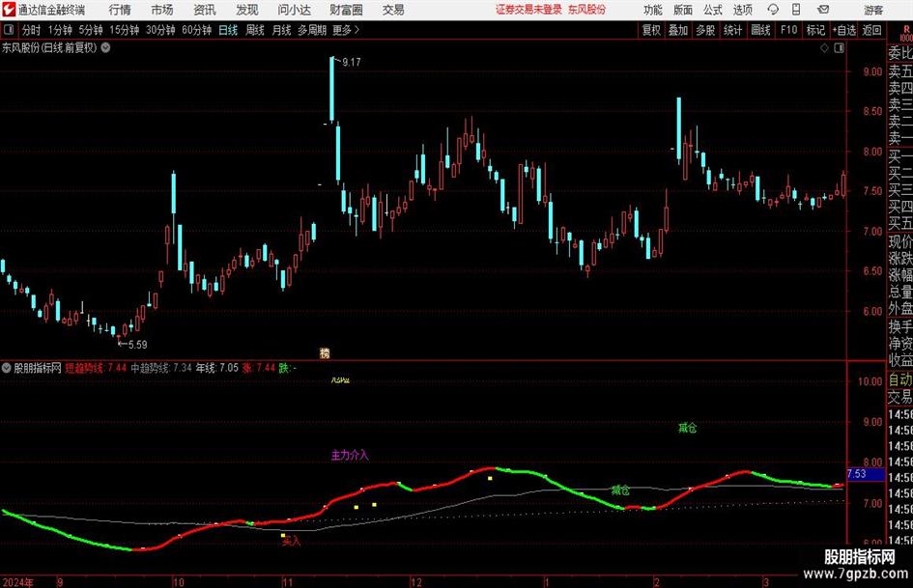Image resolution: width=913 pixels, height=588 pixels.
Task: Open the 资讯 menu
Action: tap(205, 10)
